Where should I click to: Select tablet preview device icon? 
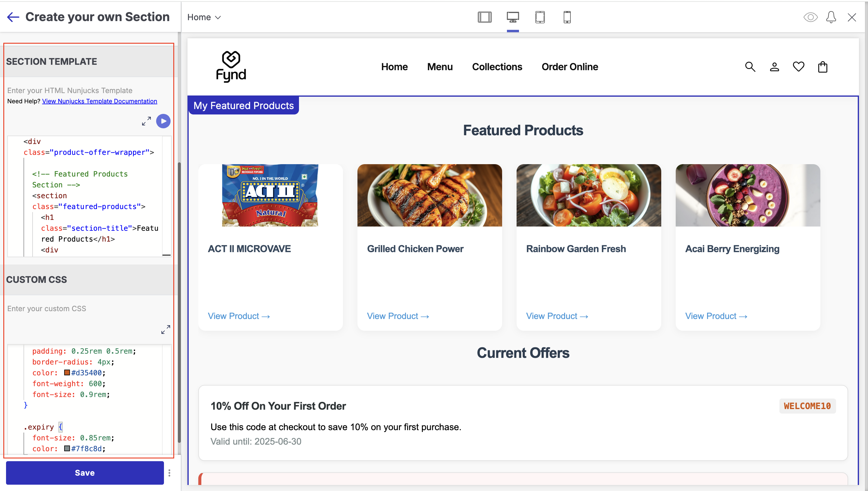coord(540,17)
